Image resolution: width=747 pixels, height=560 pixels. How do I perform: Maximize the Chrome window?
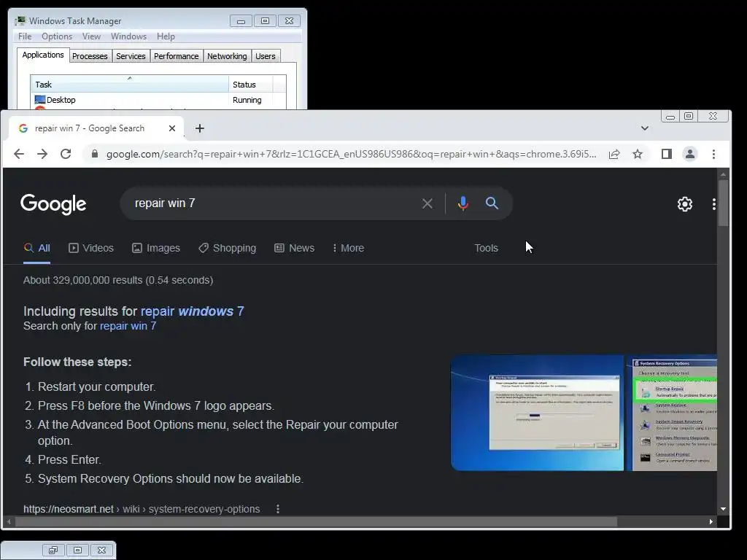(x=689, y=116)
